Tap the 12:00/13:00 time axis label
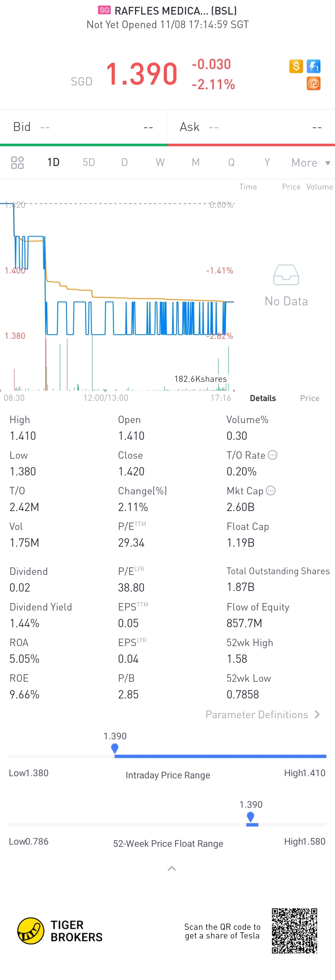Viewport: 335px width, 980px height. [x=106, y=398]
